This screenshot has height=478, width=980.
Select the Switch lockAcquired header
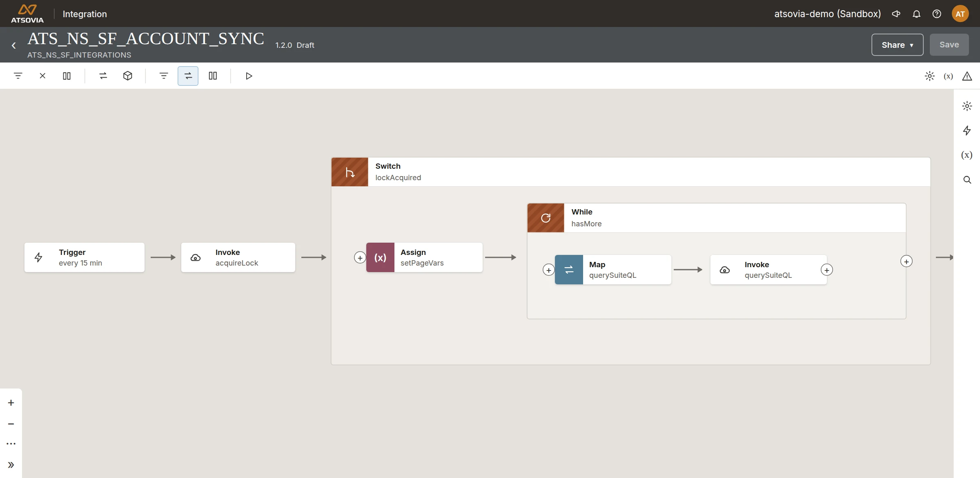point(631,172)
